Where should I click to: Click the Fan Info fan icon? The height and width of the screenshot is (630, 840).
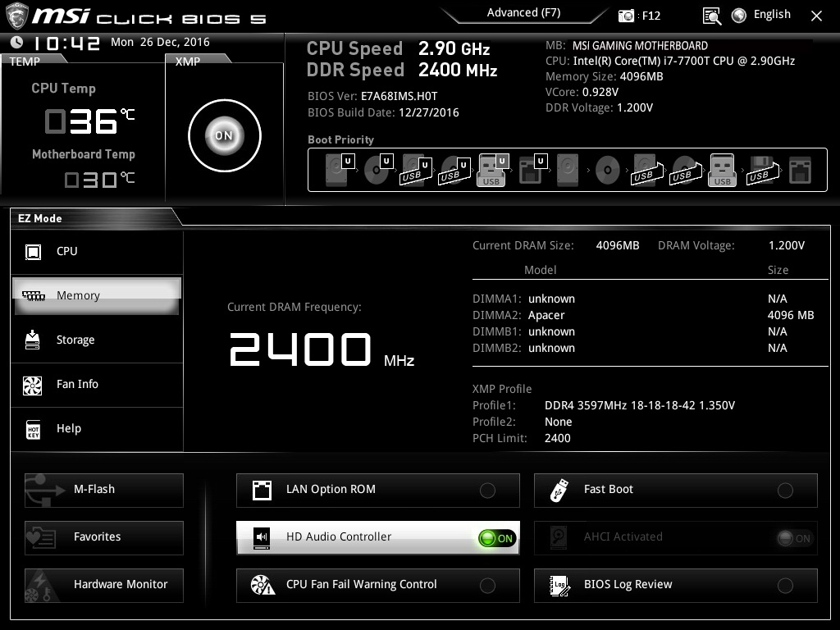(34, 385)
